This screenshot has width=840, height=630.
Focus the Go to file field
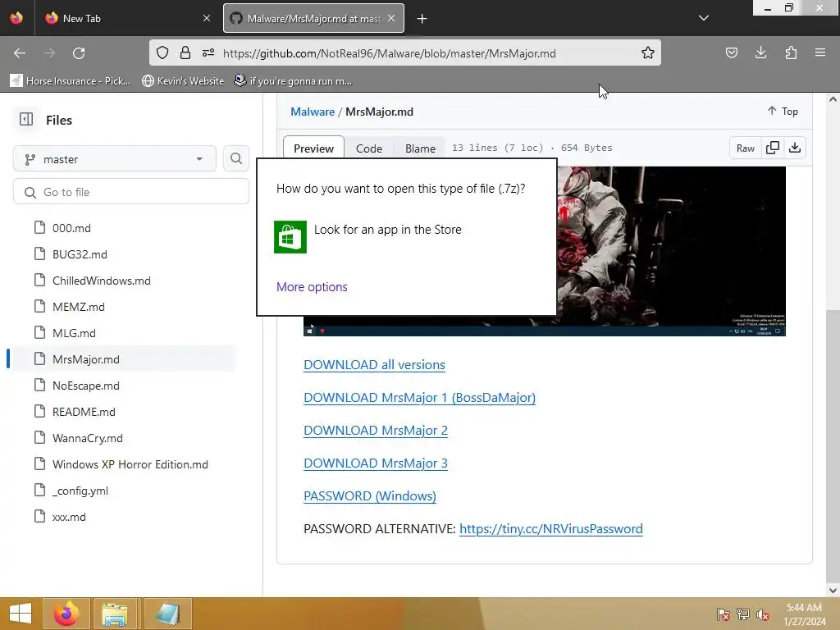point(131,192)
